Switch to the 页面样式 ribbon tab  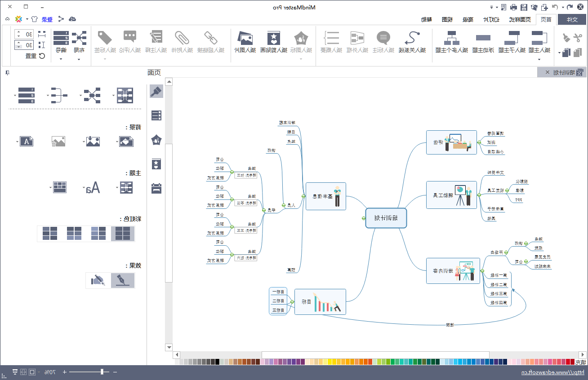pos(520,19)
